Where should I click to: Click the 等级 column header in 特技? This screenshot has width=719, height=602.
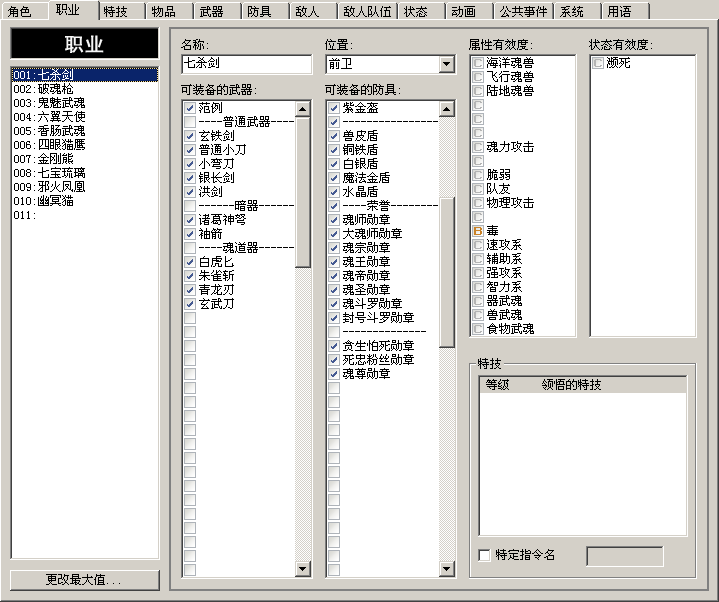click(x=497, y=385)
